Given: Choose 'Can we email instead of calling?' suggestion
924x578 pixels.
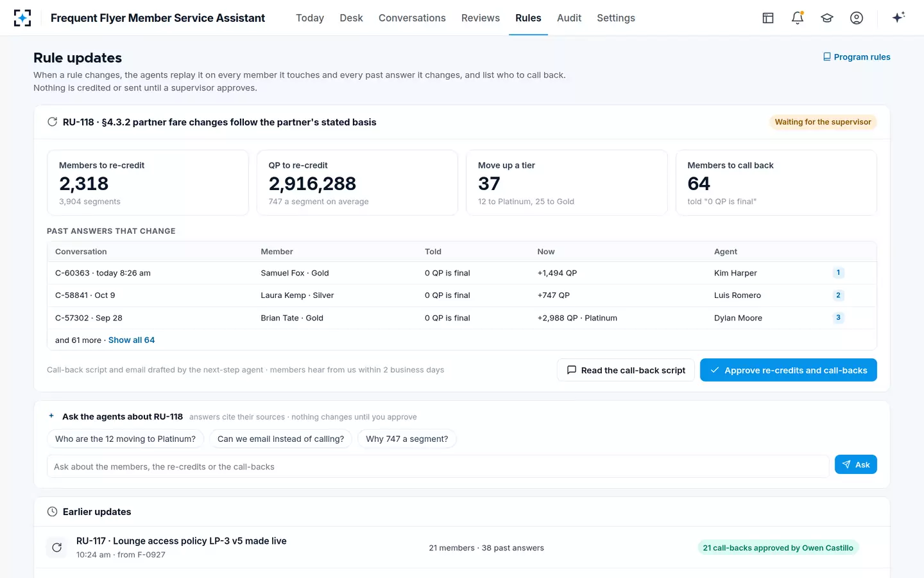Looking at the screenshot, I should pos(280,439).
